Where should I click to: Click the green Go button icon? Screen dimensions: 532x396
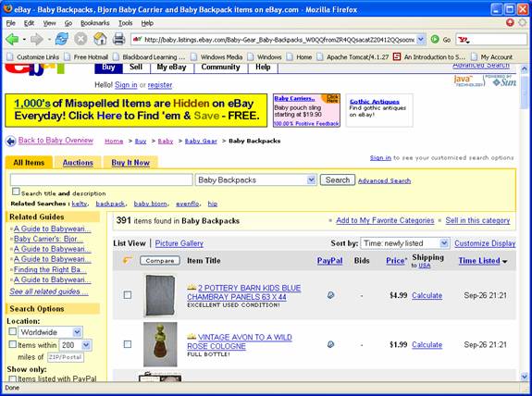[435, 40]
